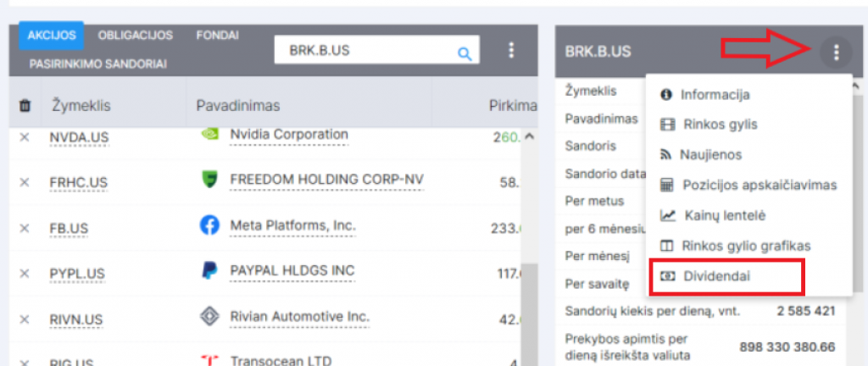Click the Meta Platforms logo icon

209,225
